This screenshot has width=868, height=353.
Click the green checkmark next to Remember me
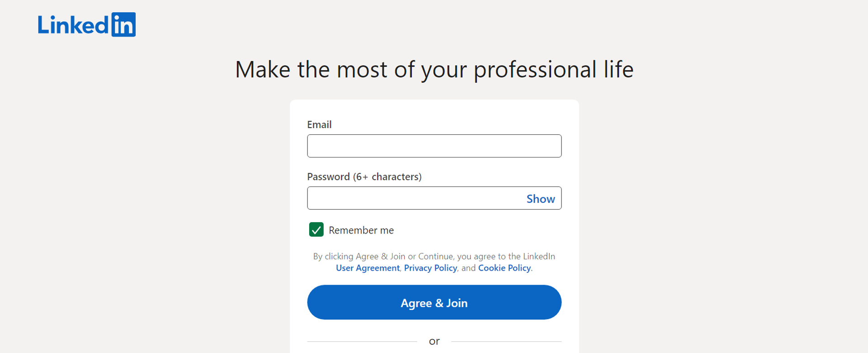[x=316, y=230]
